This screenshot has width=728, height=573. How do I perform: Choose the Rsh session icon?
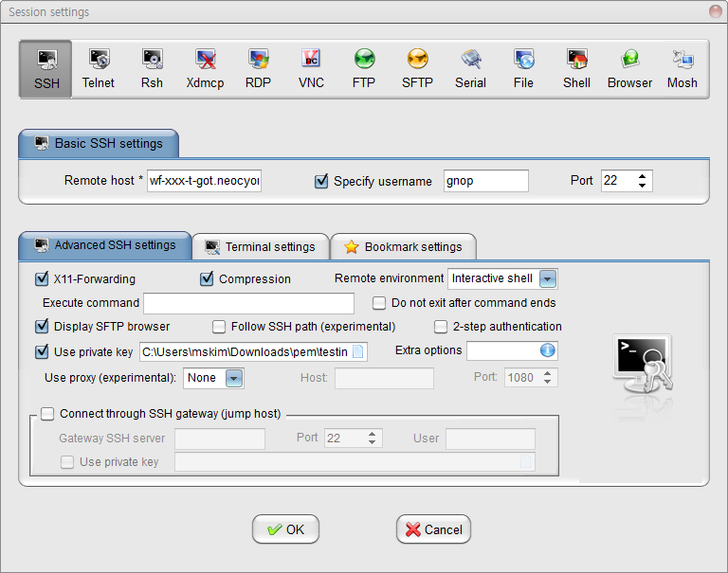tap(152, 69)
